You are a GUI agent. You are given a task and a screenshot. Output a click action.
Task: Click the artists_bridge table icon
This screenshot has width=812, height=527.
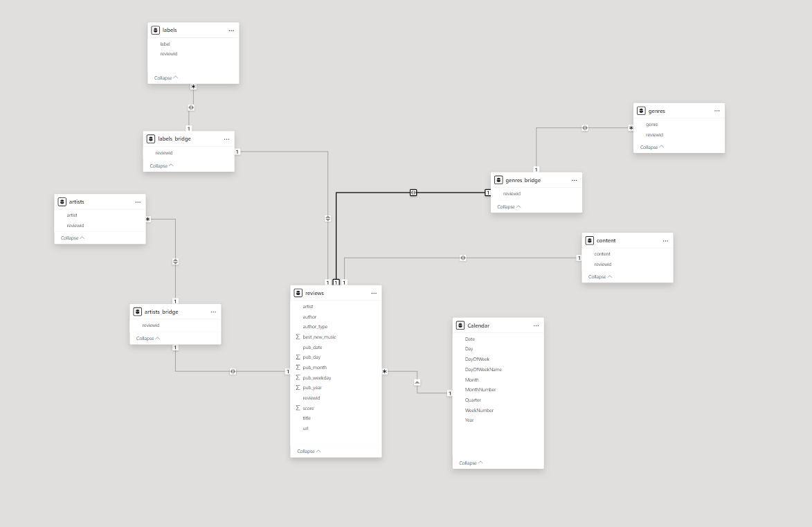(x=137, y=312)
